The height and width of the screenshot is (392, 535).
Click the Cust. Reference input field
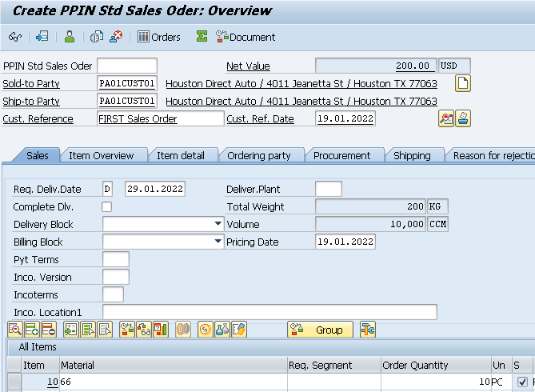coord(161,118)
